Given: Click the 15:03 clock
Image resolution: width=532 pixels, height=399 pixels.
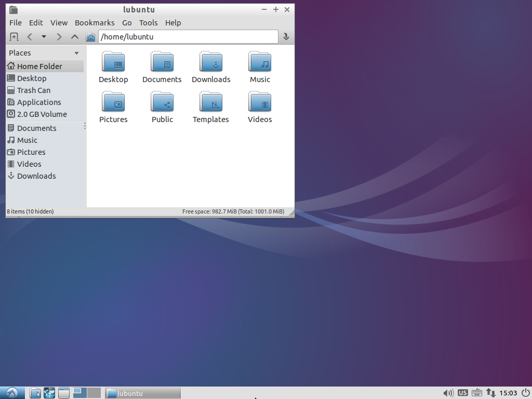Looking at the screenshot, I should pos(508,393).
